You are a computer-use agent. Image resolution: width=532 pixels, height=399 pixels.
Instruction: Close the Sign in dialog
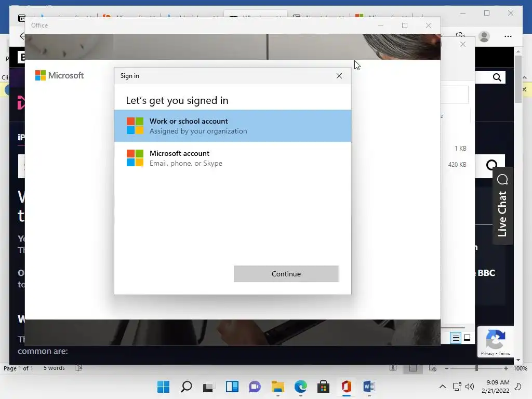point(339,76)
